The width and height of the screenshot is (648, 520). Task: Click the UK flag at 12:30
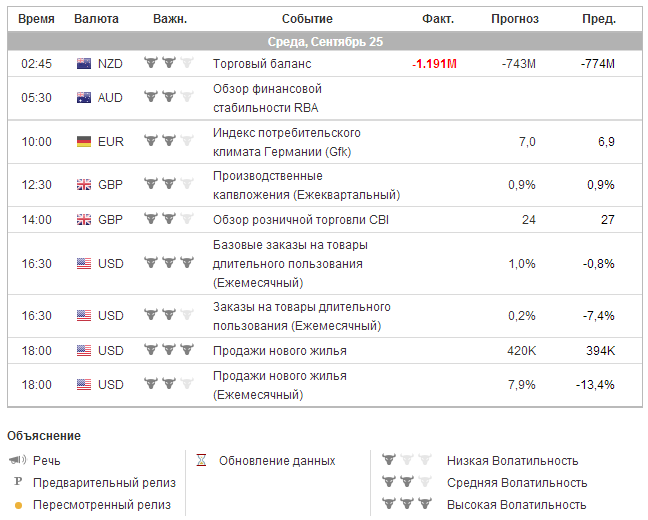pos(84,185)
